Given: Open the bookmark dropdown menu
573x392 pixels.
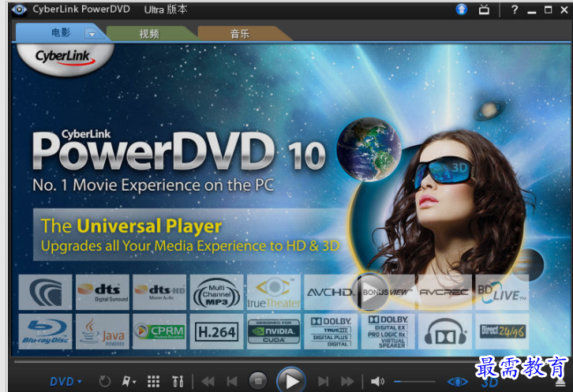Looking at the screenshot, I should click(x=129, y=382).
